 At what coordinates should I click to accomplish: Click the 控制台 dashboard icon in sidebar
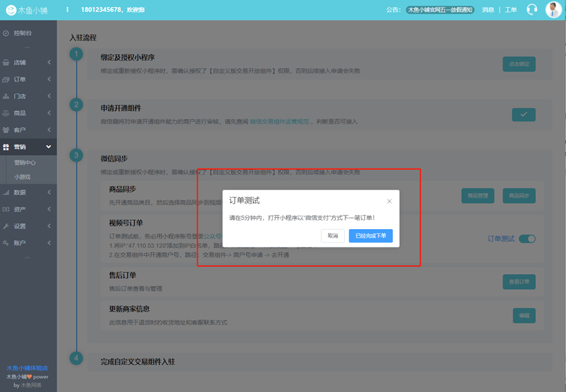tap(6, 33)
